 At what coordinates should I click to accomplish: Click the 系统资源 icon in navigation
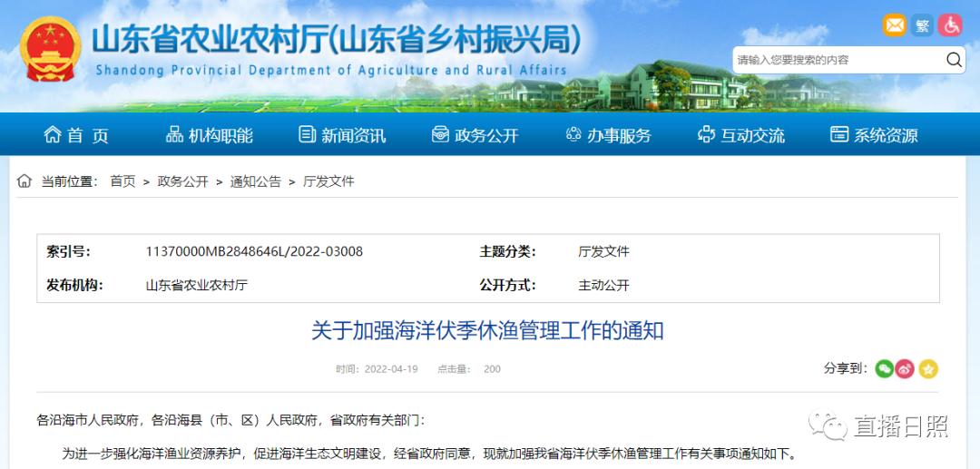tap(839, 134)
